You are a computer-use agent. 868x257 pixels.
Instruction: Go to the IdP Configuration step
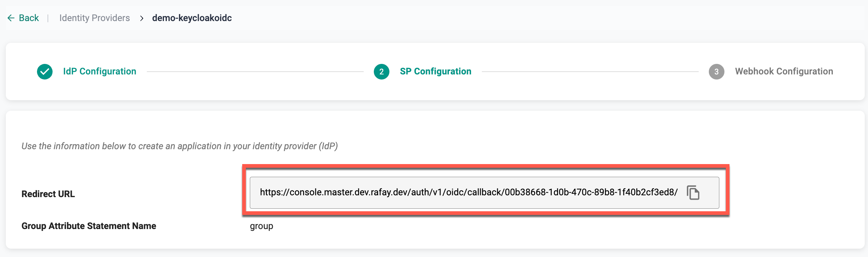99,72
